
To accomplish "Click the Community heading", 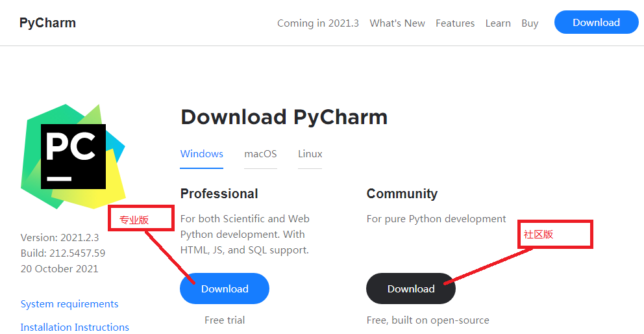I will tap(402, 194).
